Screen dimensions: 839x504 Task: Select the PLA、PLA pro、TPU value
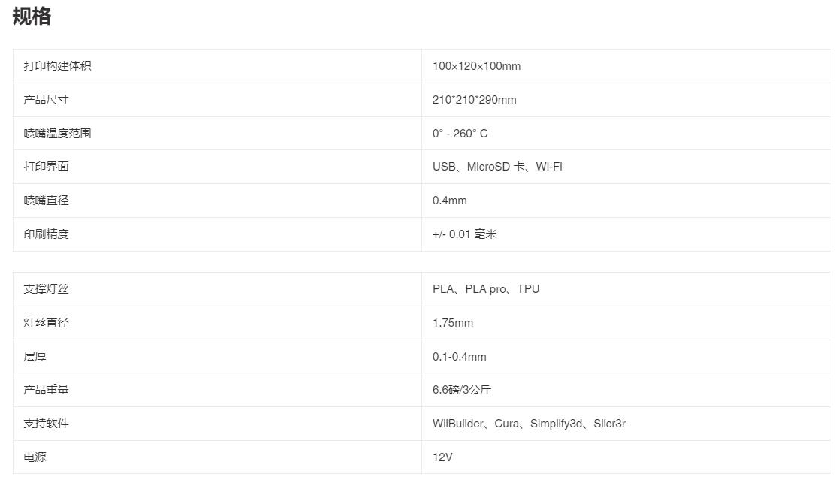coord(485,289)
